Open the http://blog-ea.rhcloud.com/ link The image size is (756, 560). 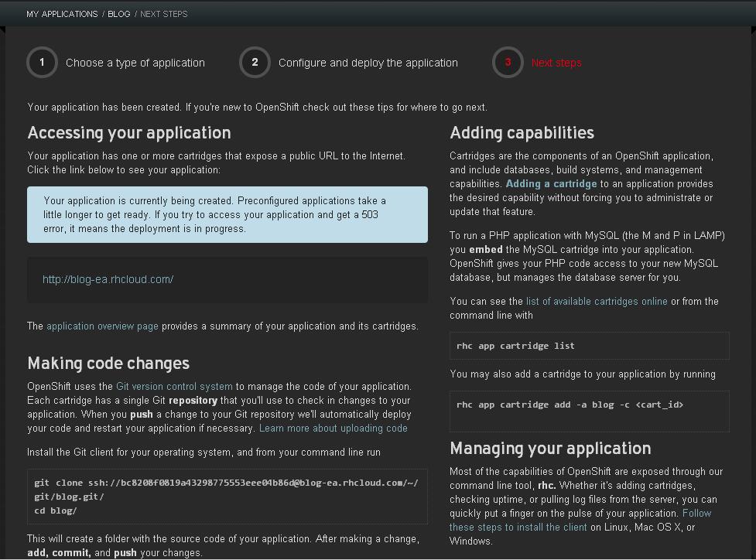pos(108,279)
